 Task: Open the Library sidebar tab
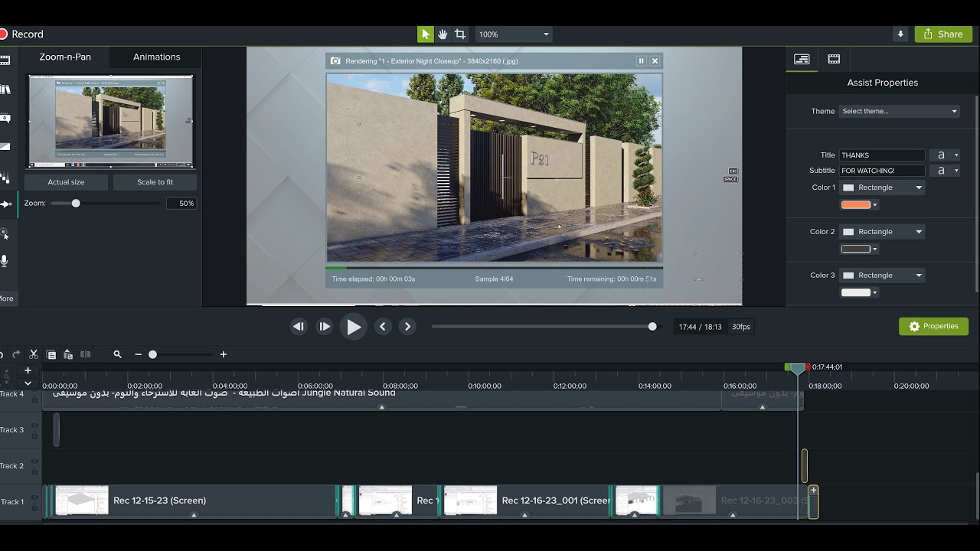click(5, 90)
